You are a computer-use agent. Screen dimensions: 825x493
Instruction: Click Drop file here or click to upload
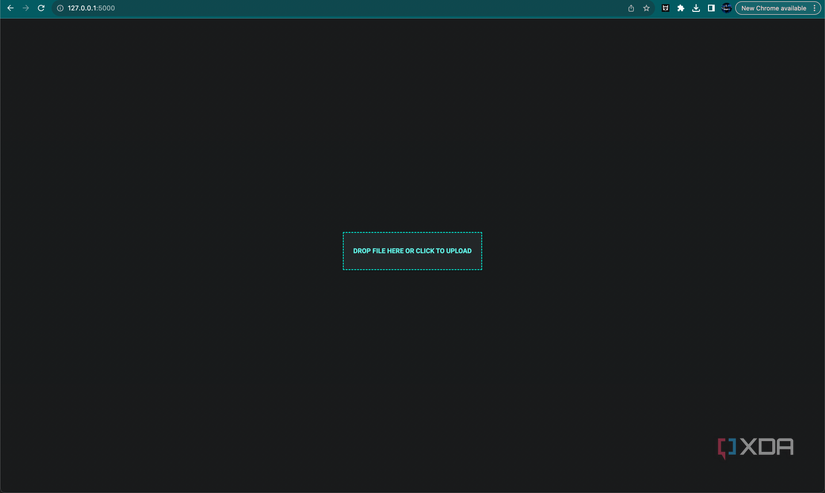point(412,251)
